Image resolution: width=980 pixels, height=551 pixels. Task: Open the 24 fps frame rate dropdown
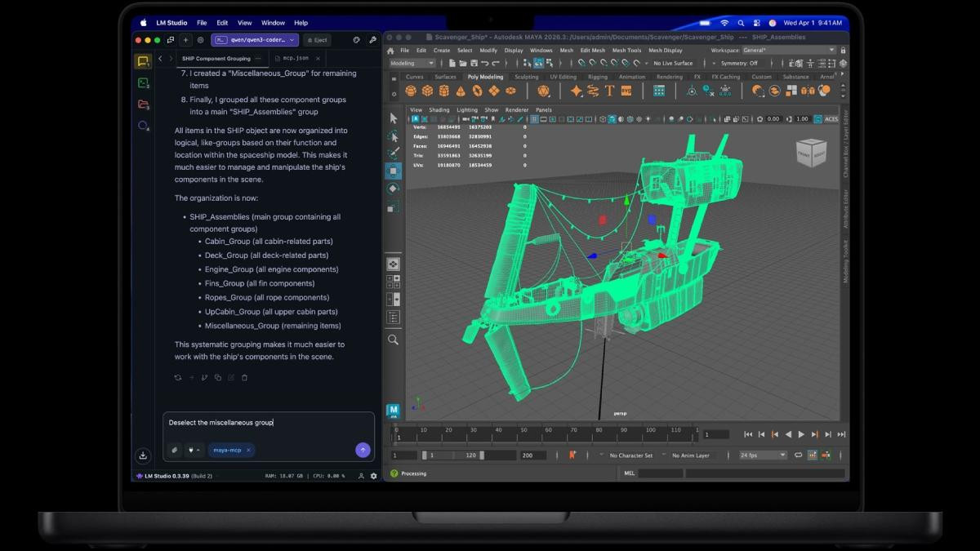763,455
